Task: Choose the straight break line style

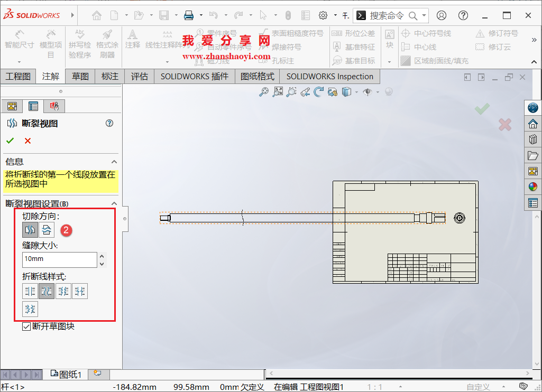Action: [x=30, y=291]
